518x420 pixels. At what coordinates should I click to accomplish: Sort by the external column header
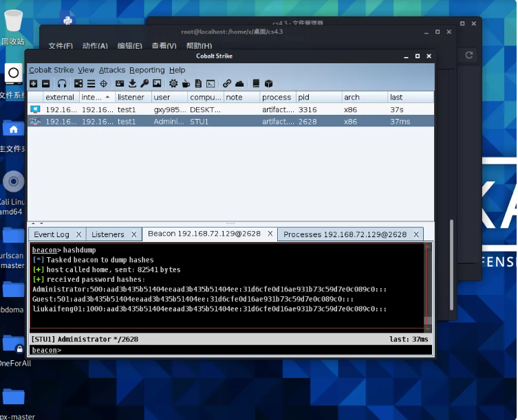[x=61, y=97]
